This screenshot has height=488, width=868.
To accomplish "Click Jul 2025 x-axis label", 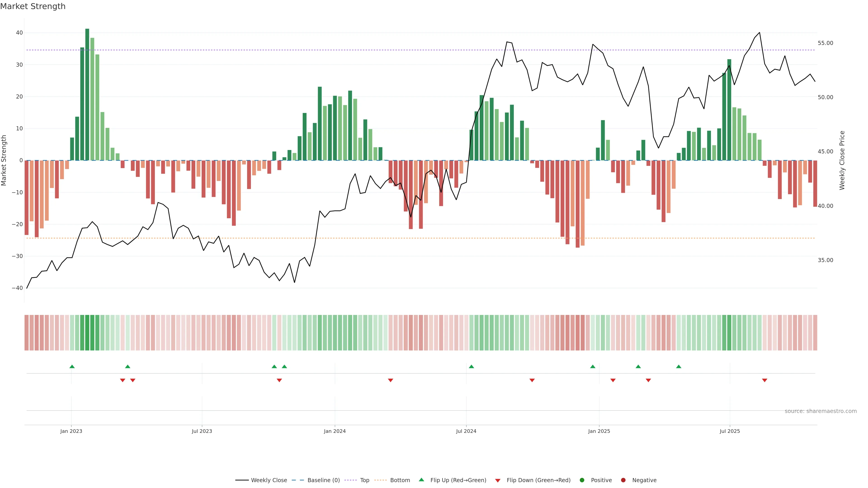I will [x=729, y=431].
